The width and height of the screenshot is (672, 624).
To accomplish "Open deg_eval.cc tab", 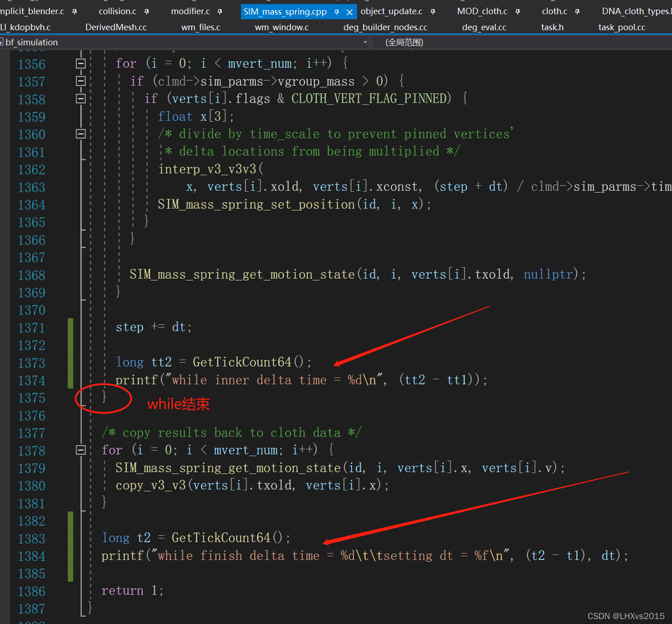I will 484,27.
